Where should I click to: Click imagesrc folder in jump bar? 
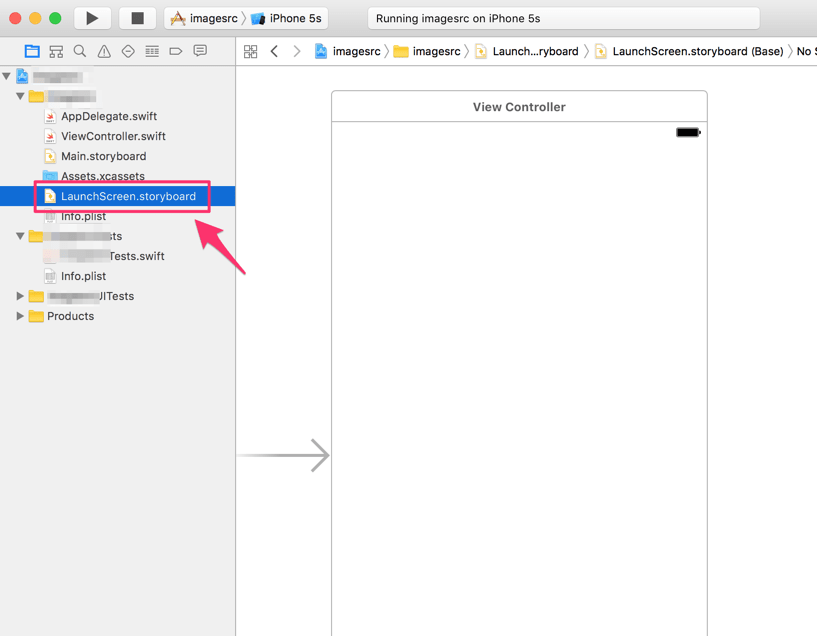coord(427,51)
